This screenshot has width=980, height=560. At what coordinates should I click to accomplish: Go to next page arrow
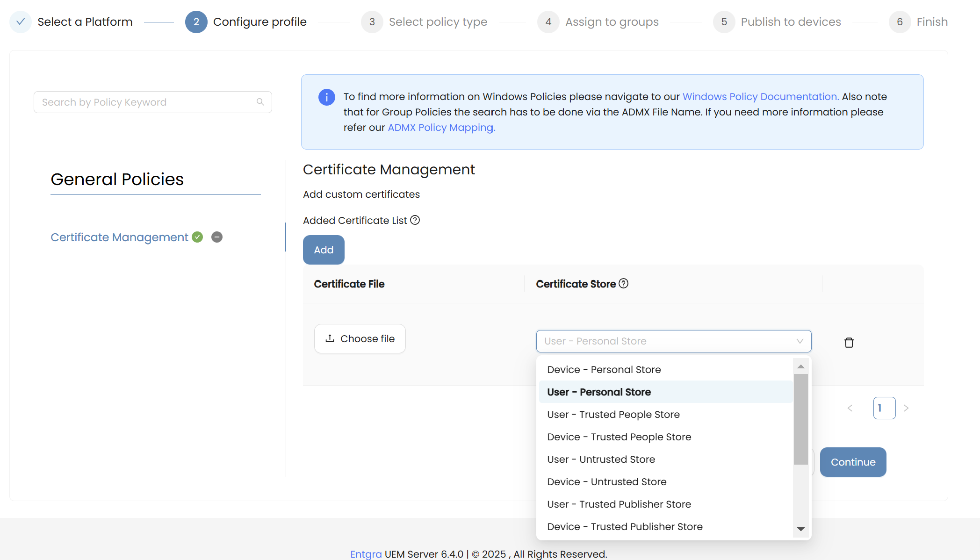(906, 408)
